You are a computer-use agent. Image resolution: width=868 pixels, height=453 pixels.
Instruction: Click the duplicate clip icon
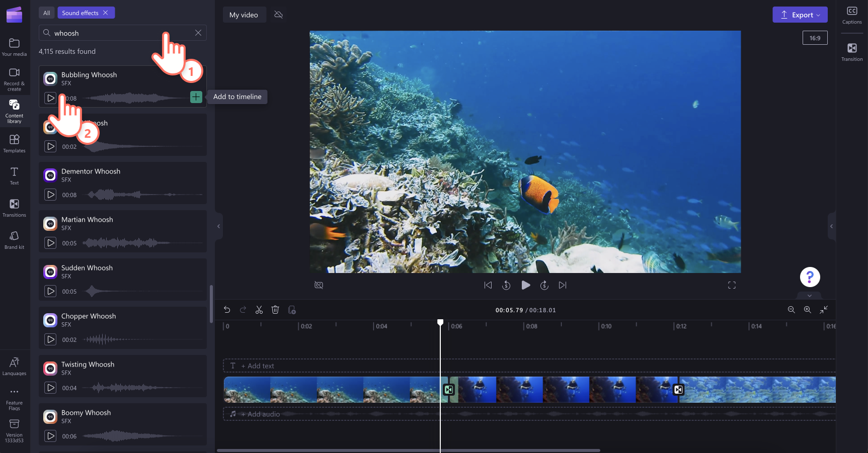(x=292, y=310)
